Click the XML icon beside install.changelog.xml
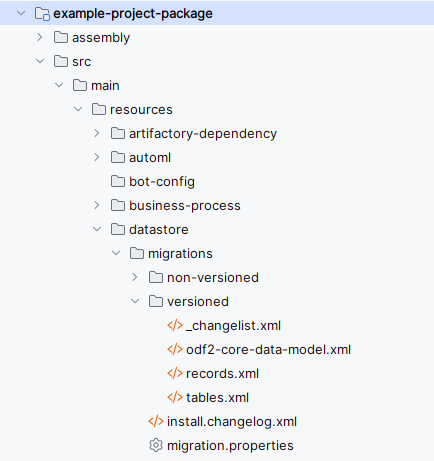 click(x=156, y=422)
